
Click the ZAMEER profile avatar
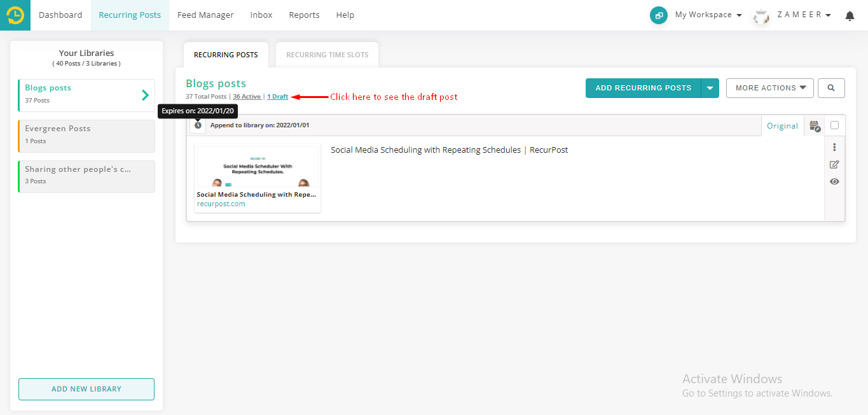point(762,15)
